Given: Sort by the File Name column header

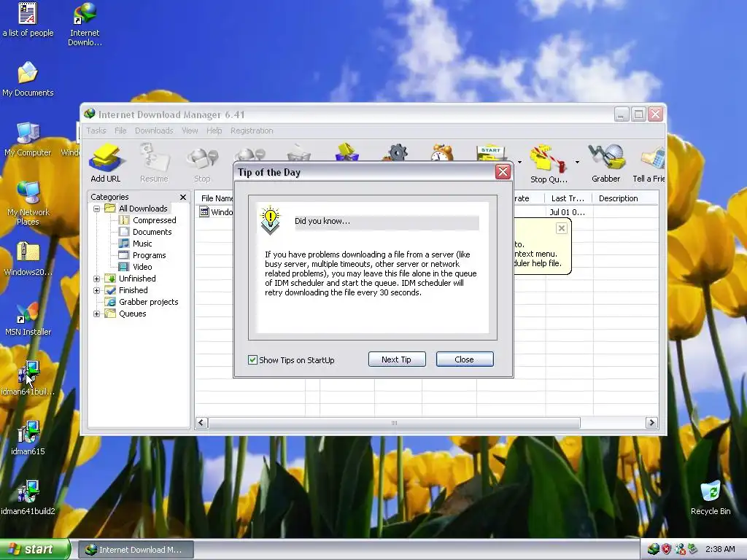Looking at the screenshot, I should (215, 198).
